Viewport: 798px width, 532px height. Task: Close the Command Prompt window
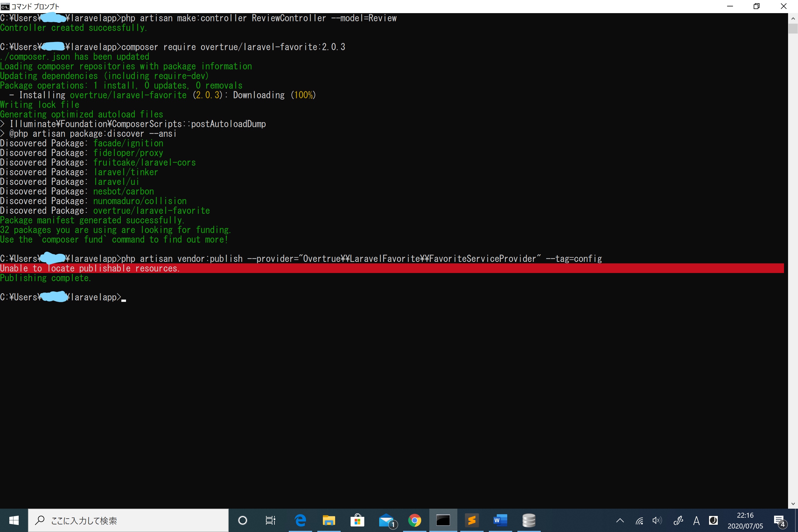click(784, 6)
